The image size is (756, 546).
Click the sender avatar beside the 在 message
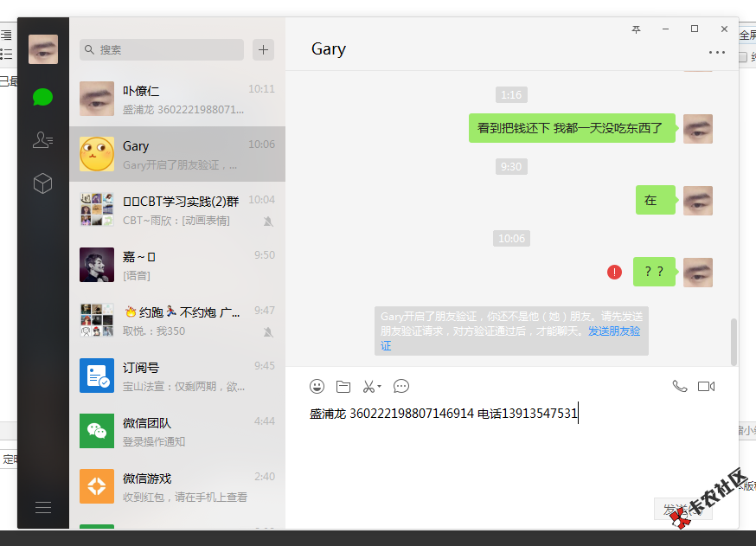(x=698, y=201)
